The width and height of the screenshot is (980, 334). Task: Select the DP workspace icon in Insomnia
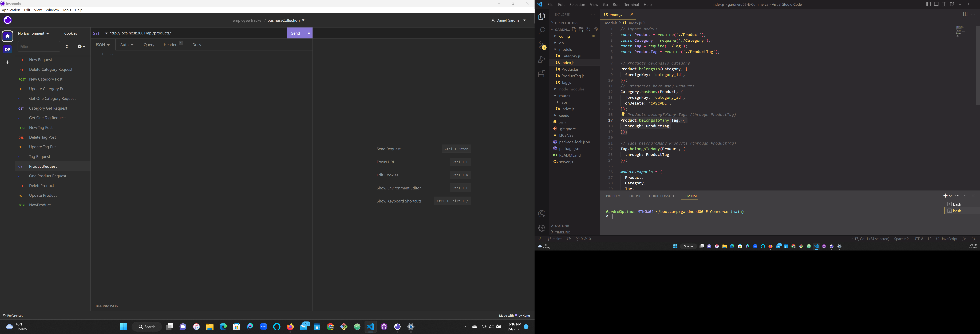[x=7, y=49]
